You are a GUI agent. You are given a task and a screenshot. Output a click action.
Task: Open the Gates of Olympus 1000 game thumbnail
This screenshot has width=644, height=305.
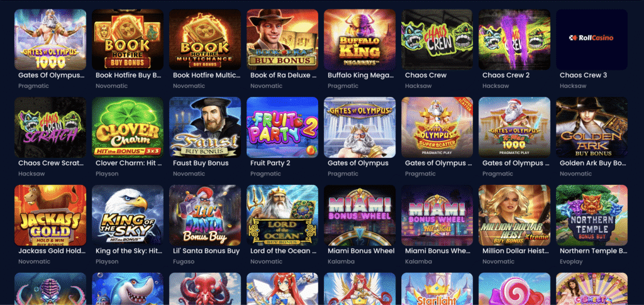(50, 40)
